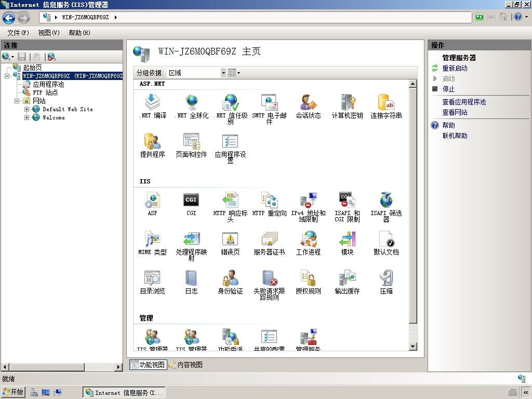Open the HTTP 重定向 feature
Viewport: 532px width, 399px height.
270,204
